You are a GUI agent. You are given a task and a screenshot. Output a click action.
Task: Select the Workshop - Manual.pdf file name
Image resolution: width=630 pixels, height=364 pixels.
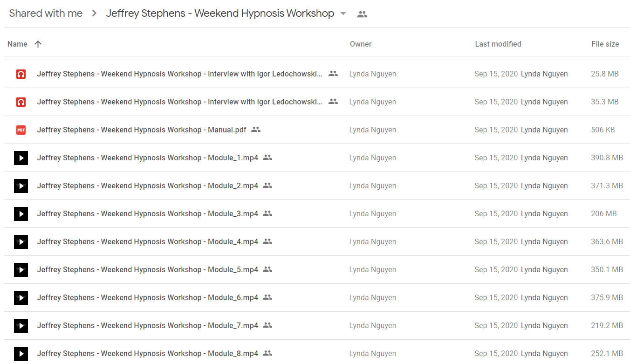tap(142, 130)
